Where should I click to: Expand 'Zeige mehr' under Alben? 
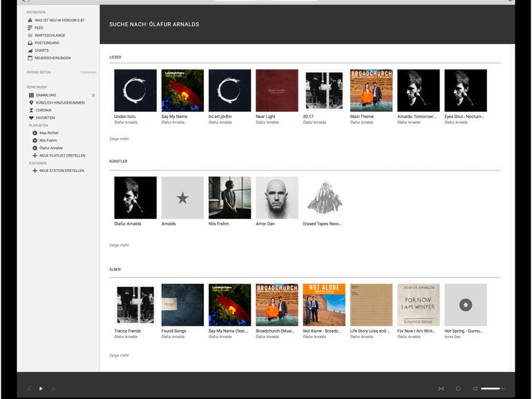coord(119,356)
